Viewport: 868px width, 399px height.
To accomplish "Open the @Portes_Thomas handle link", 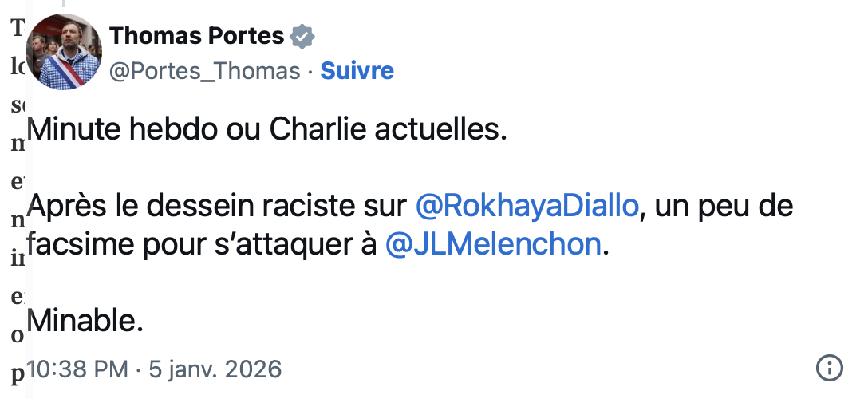I will pyautogui.click(x=203, y=71).
